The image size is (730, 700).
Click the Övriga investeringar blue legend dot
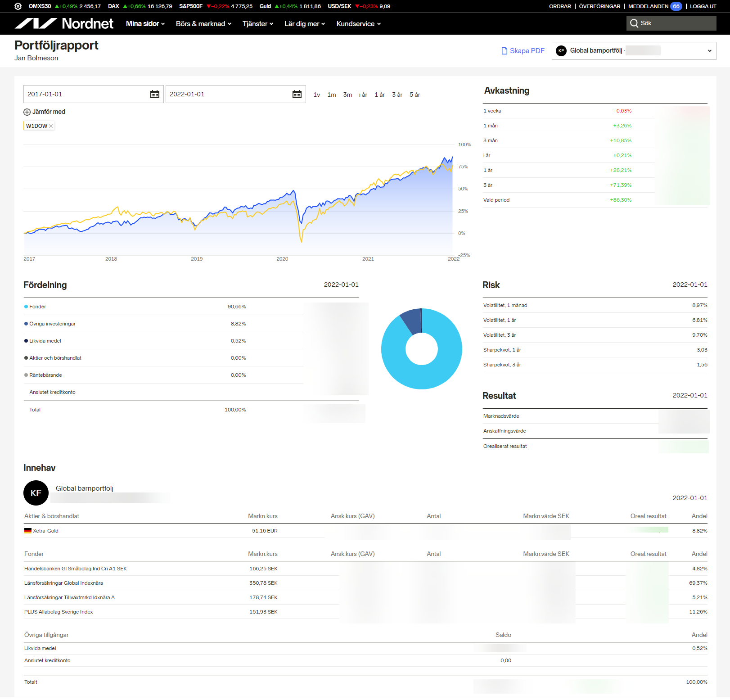click(26, 324)
